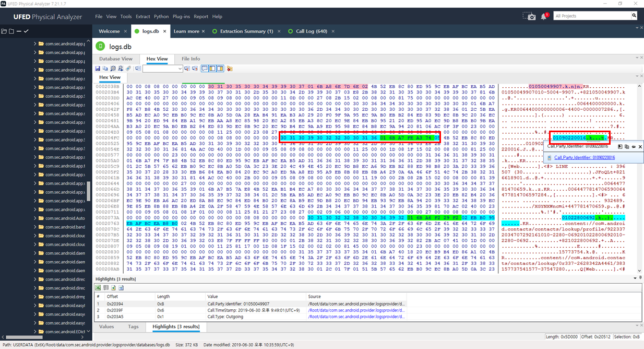
Task: Switch to the Values tab
Action: tap(106, 327)
